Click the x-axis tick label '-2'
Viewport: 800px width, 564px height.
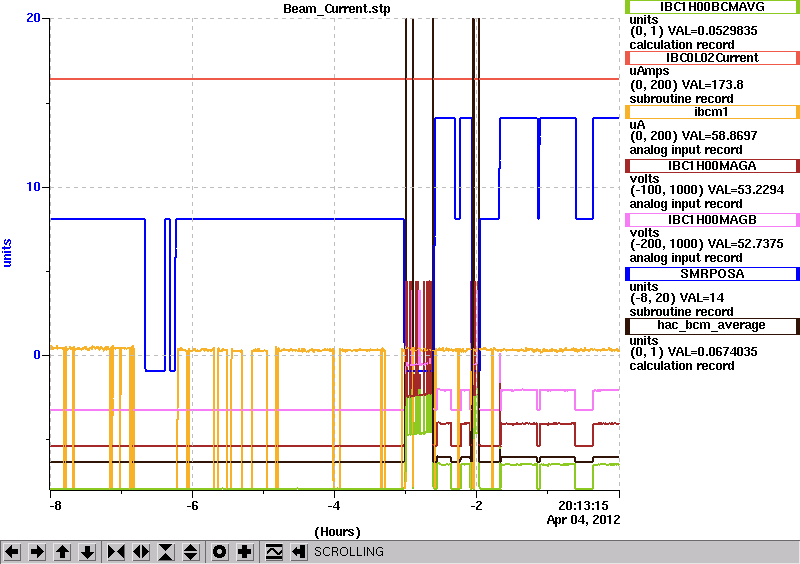[476, 506]
